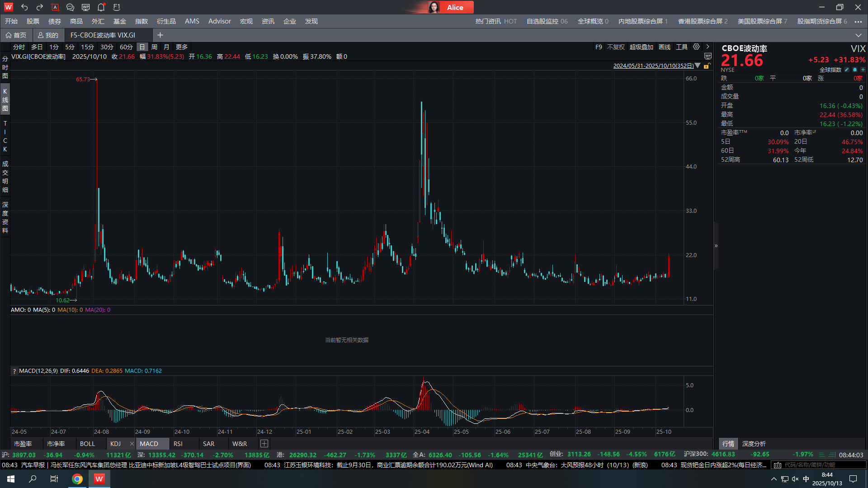Open the 股票 menu
868x488 pixels.
point(33,21)
